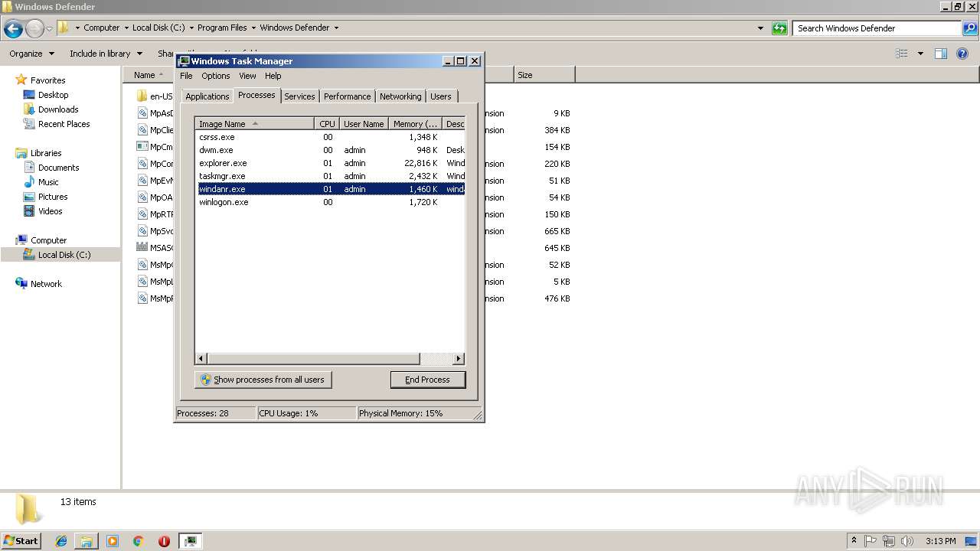This screenshot has width=980, height=551.
Task: Refresh the Windows Defender folder view
Action: pos(779,28)
